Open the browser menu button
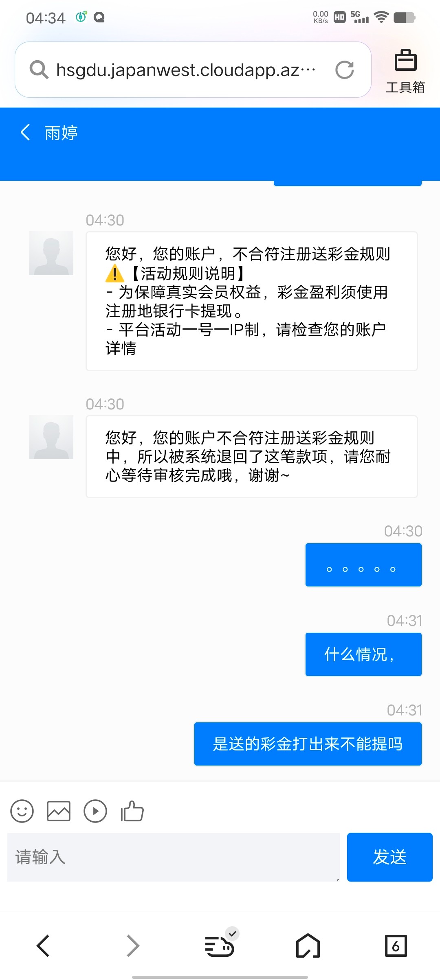440x980 pixels. tap(220, 945)
